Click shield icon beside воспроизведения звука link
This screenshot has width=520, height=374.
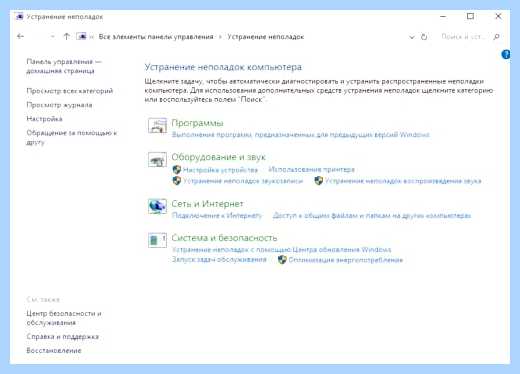319,181
